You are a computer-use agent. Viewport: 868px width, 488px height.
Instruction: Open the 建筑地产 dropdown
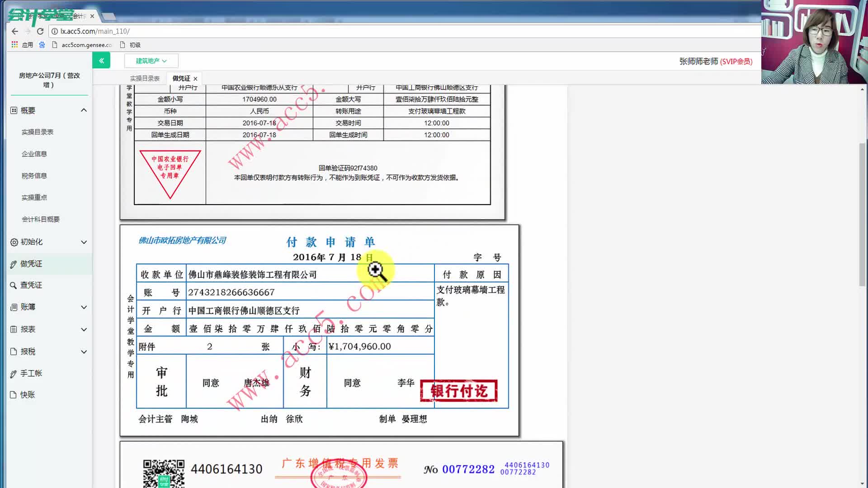click(x=151, y=61)
